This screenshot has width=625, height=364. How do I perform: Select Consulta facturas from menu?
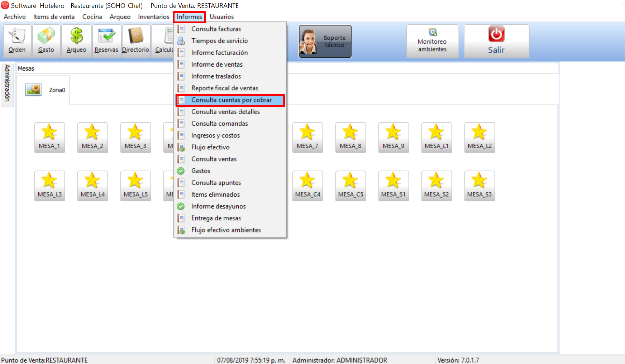coord(216,29)
